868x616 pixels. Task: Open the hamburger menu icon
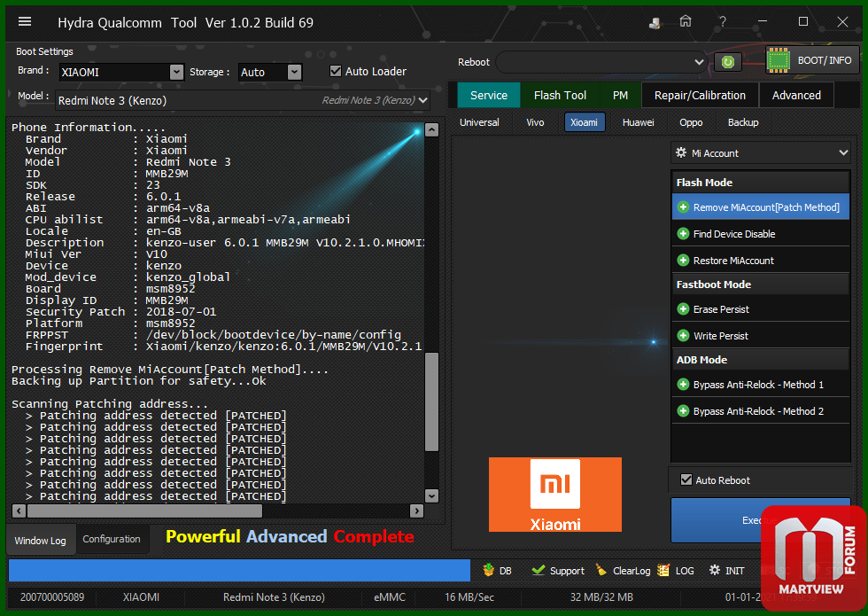tap(25, 22)
